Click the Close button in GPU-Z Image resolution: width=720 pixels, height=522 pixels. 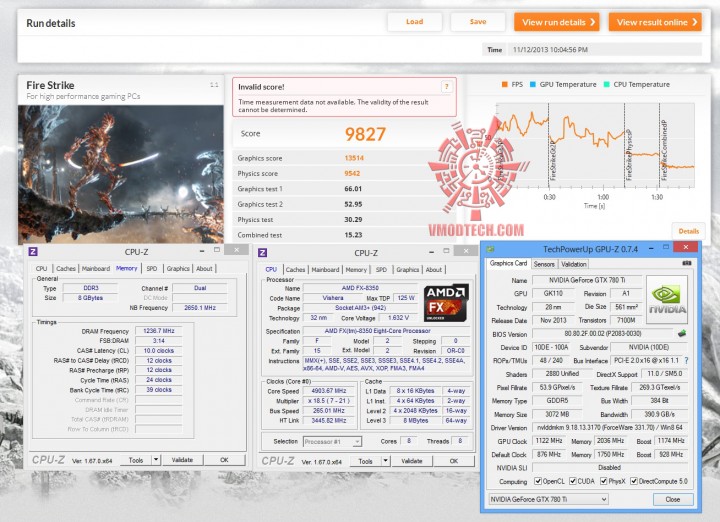coord(673,499)
